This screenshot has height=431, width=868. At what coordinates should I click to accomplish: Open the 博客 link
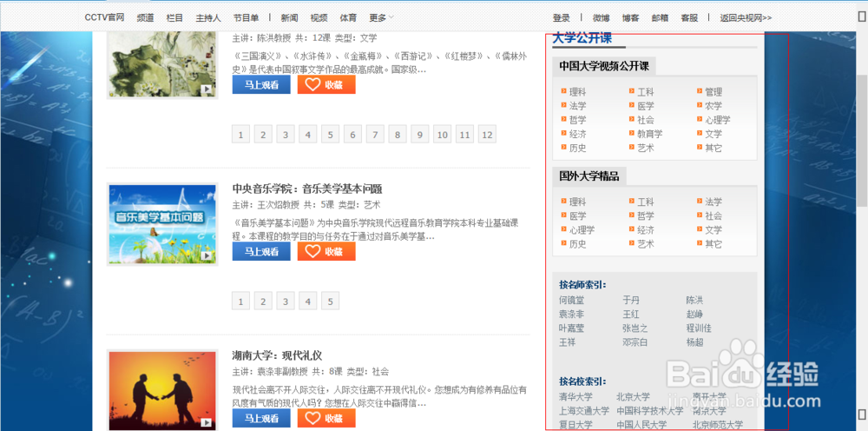(x=630, y=17)
